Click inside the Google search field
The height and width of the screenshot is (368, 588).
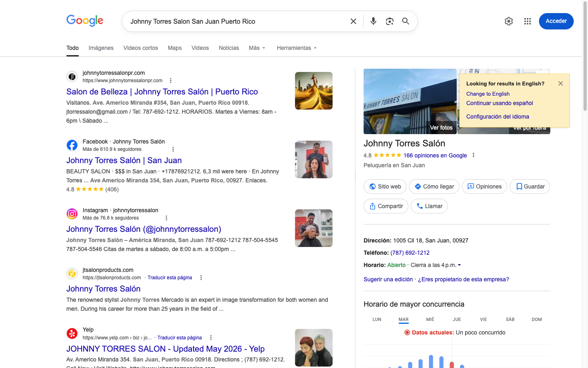click(x=237, y=21)
